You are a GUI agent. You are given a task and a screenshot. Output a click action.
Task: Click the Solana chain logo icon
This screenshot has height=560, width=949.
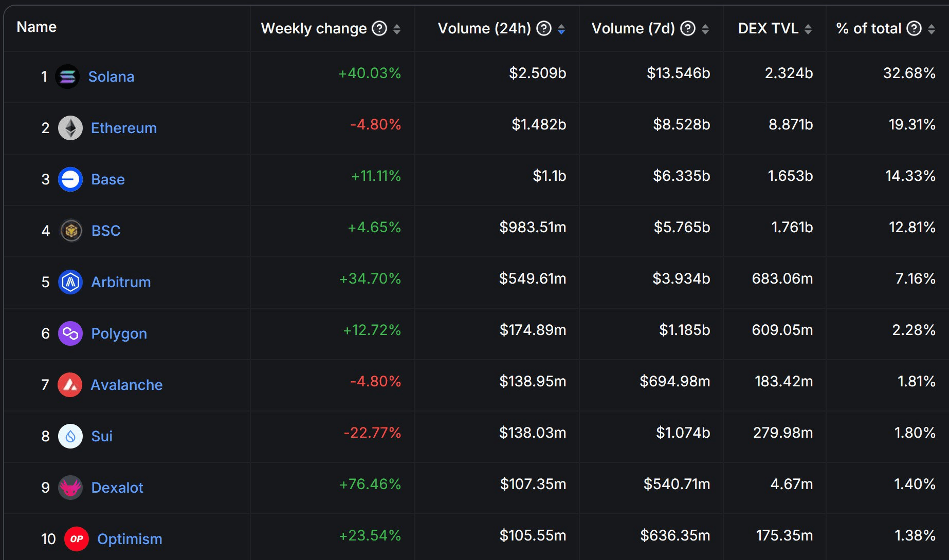click(x=67, y=77)
